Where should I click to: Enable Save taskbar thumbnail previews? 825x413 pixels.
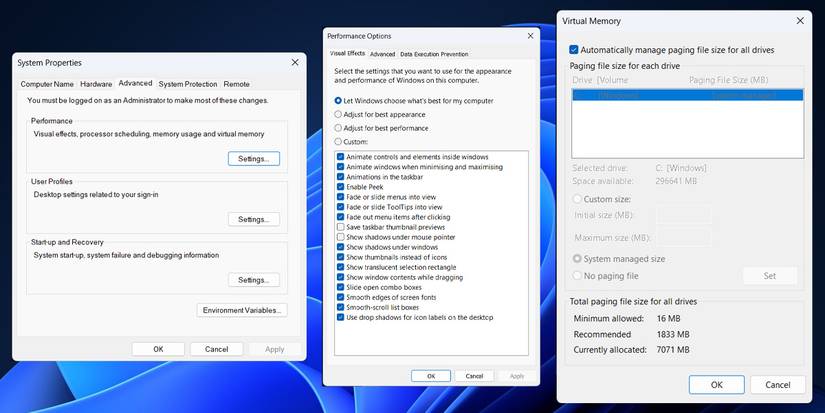(x=340, y=227)
